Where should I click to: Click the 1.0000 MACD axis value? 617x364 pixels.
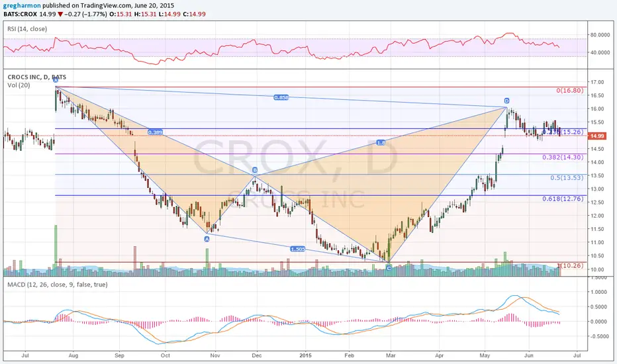pyautogui.click(x=599, y=292)
